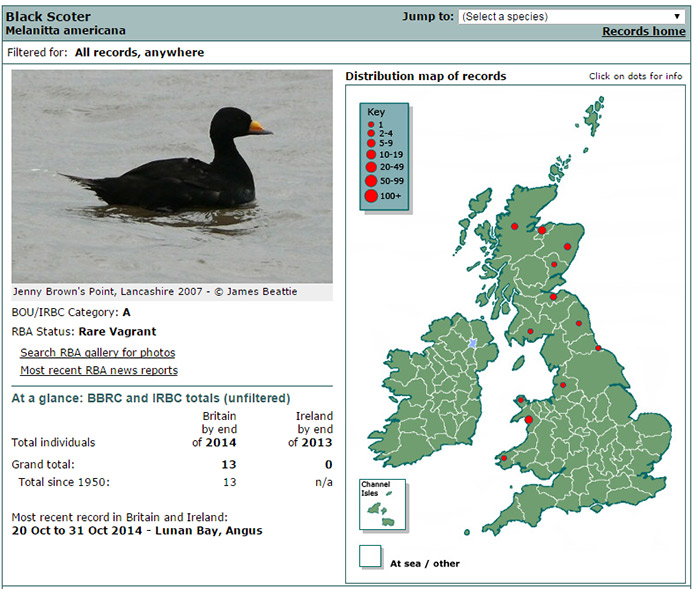
Task: Open the 'Select a species' Jump to dropdown
Action: (572, 17)
